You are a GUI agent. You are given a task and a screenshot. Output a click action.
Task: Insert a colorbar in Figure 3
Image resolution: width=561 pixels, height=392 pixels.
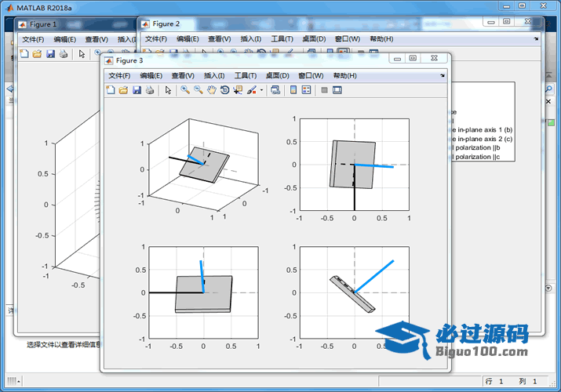coord(293,90)
